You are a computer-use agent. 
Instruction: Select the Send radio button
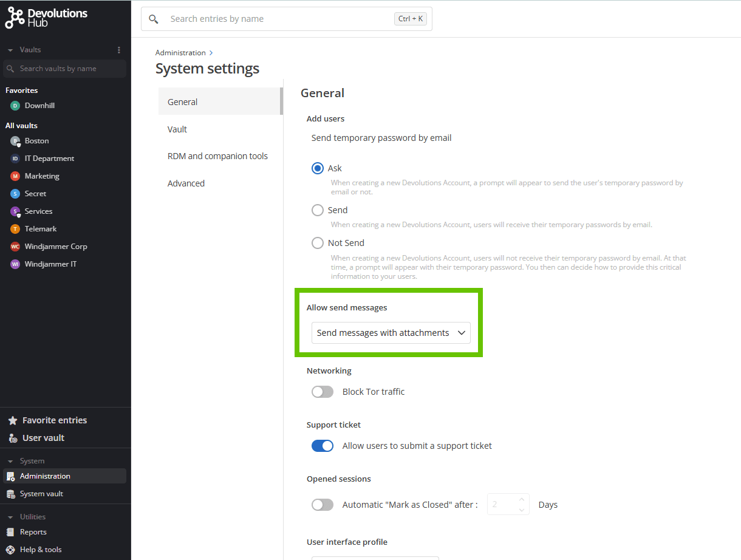tap(318, 210)
